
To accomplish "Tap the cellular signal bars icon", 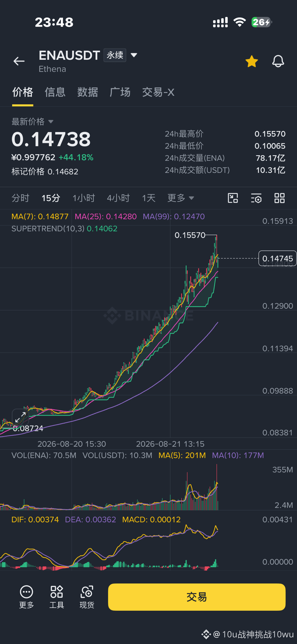I will [220, 22].
